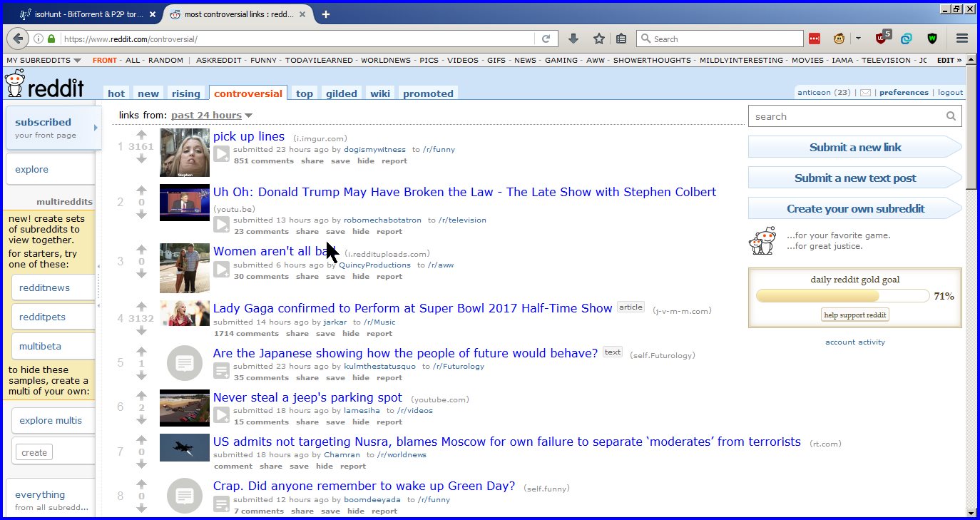Image resolution: width=980 pixels, height=520 pixels.
Task: Expand media player for 'pick up lines' post
Action: point(222,153)
